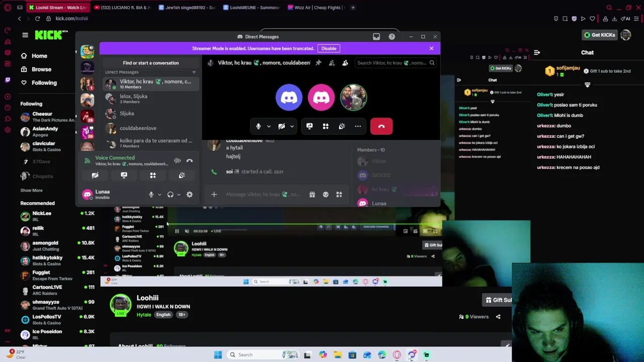Screen dimensions: 644x362
Task: Open Following in Kick sidebar
Action: click(x=44, y=82)
